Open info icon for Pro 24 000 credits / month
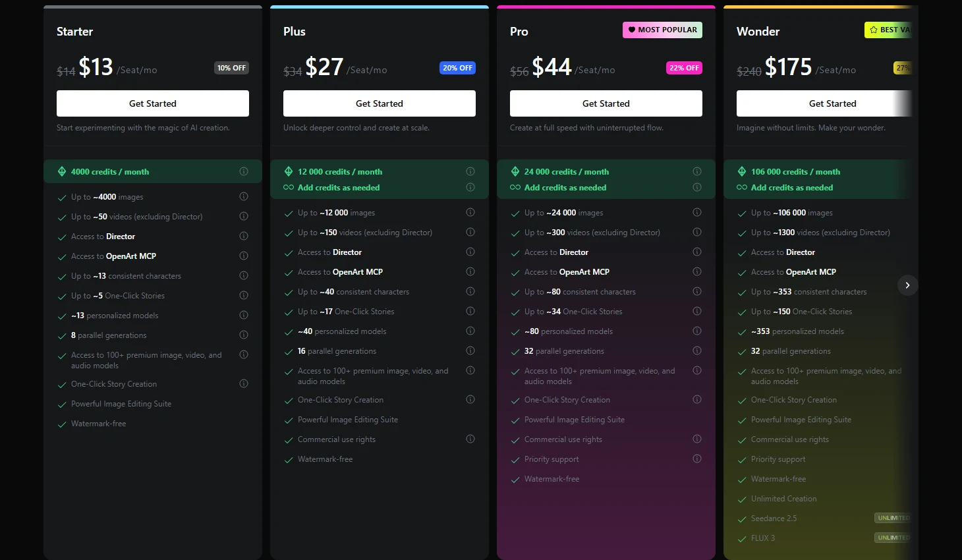The image size is (962, 560). pos(697,171)
